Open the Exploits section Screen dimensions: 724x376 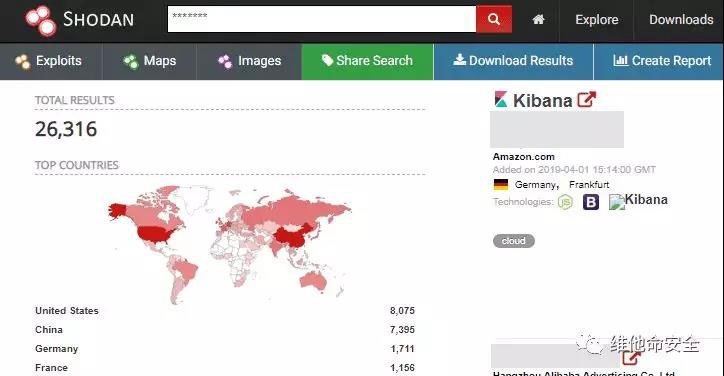(x=48, y=61)
